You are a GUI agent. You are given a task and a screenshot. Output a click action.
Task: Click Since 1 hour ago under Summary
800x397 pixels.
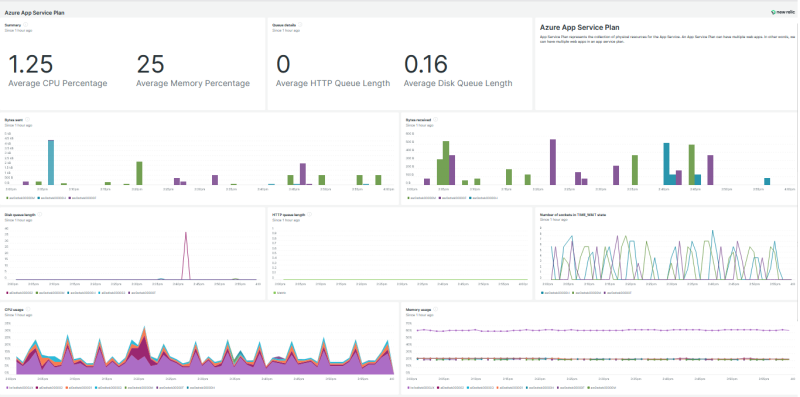18,30
